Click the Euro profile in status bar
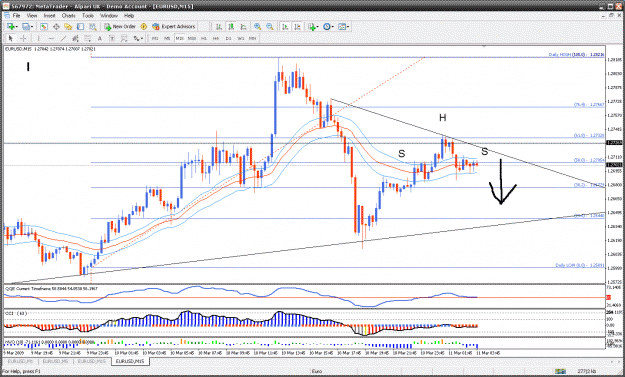Screen dimensions: 625x377 [317, 371]
